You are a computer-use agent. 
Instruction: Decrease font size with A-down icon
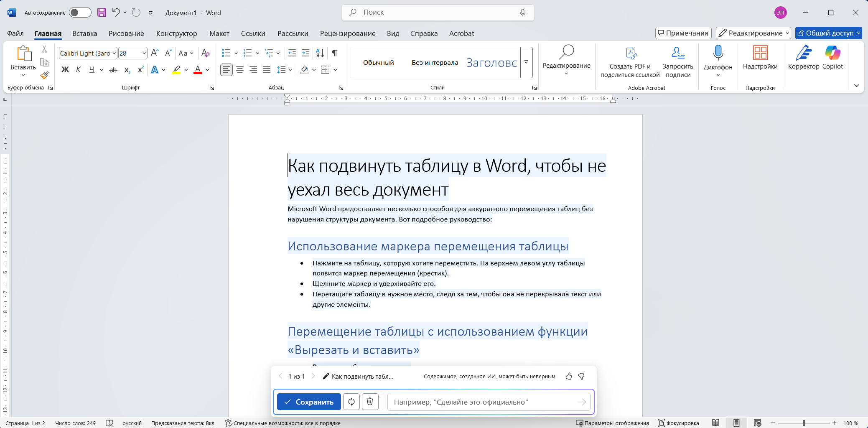tap(168, 53)
